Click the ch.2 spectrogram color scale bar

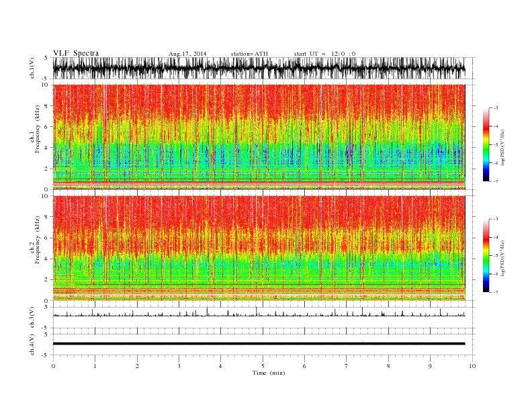coord(486,256)
